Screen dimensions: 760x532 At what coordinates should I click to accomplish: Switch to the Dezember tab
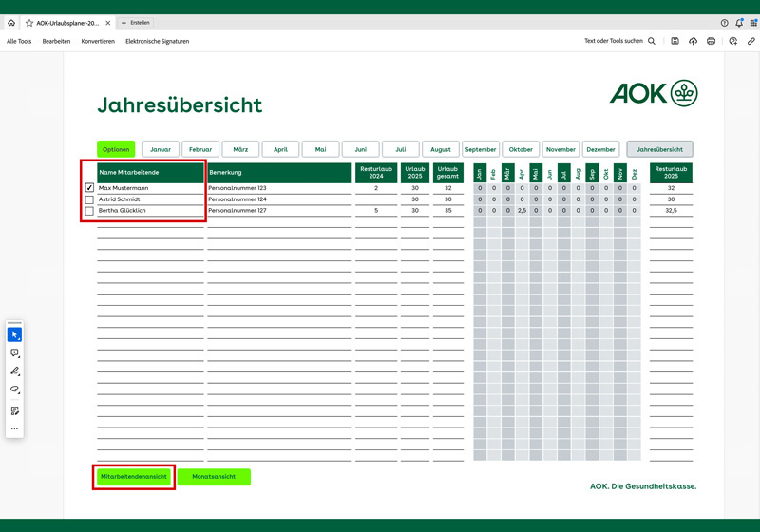[600, 149]
